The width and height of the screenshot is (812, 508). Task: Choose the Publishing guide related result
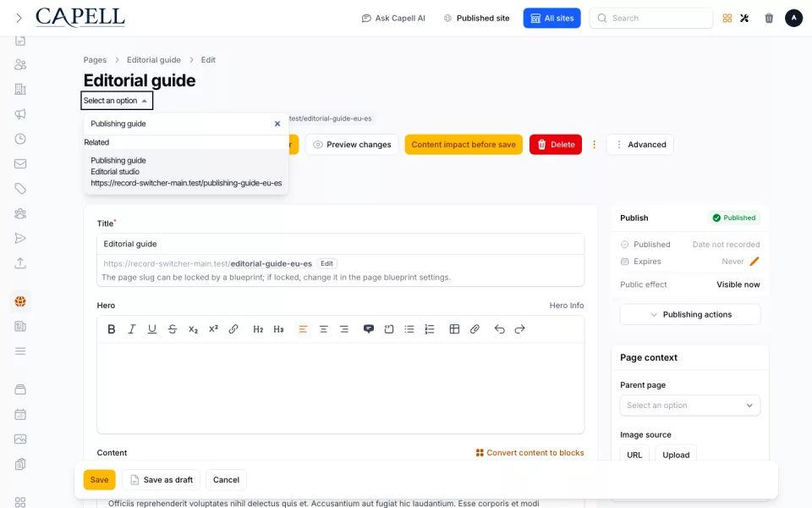click(x=186, y=172)
